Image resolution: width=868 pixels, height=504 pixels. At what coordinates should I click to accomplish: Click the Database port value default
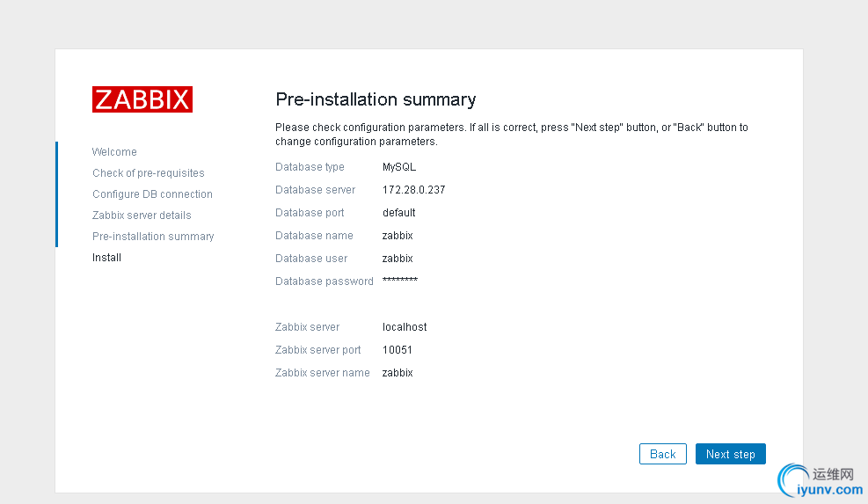[398, 213]
